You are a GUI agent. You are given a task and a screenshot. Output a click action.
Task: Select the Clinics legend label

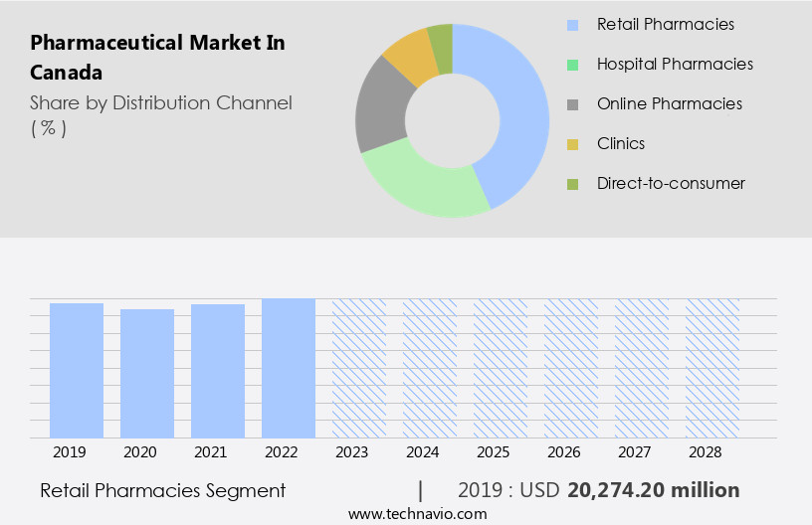click(621, 143)
